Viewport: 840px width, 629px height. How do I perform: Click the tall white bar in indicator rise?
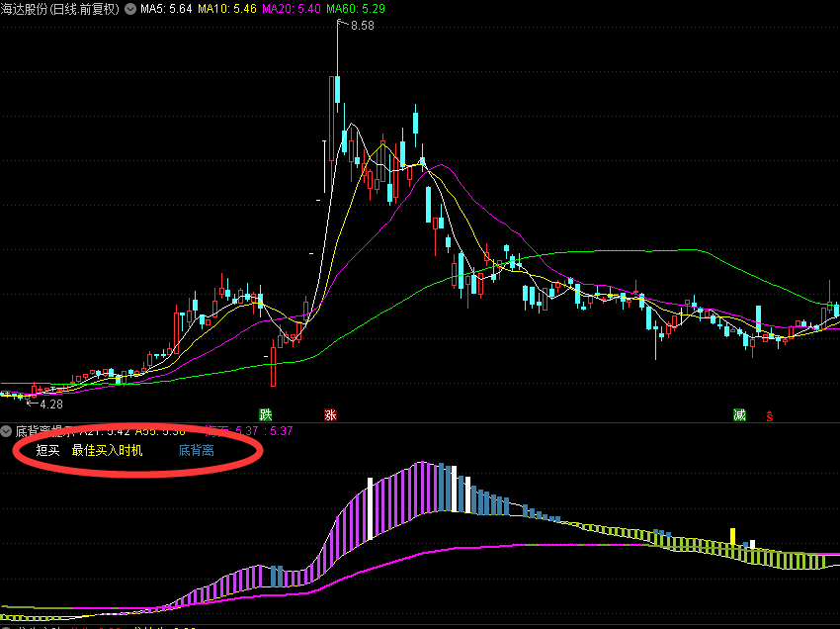(371, 509)
